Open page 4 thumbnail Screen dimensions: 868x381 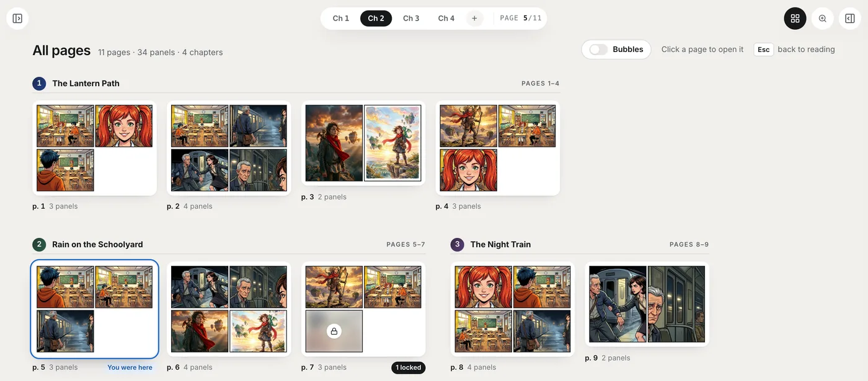[498, 148]
